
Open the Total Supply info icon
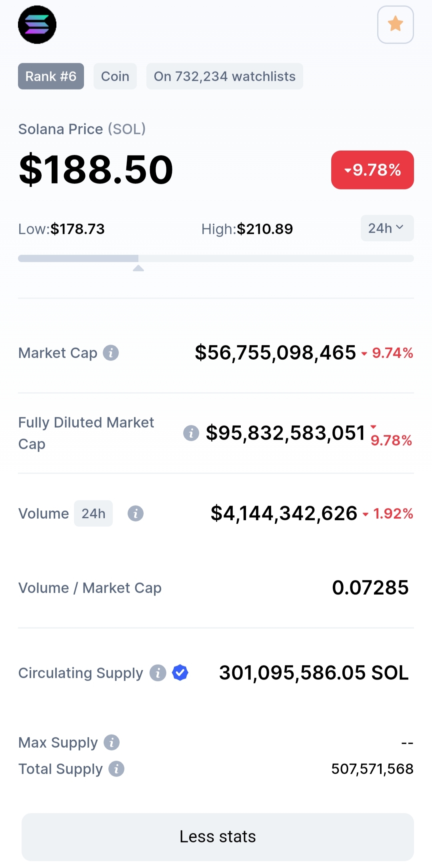[x=116, y=769]
